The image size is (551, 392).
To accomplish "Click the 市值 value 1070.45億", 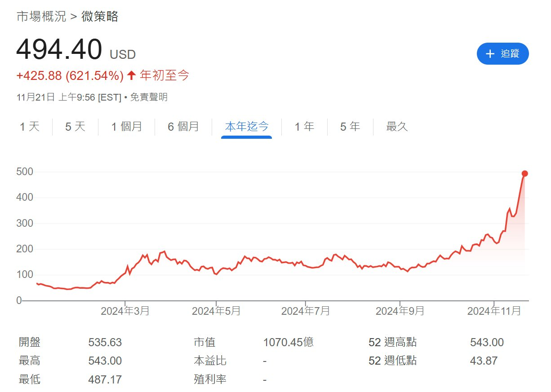I will pos(288,343).
